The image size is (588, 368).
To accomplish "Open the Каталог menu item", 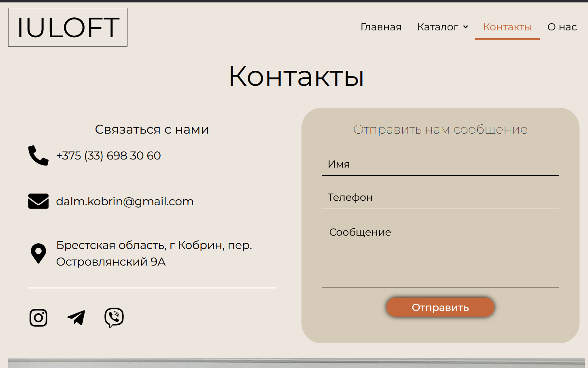I will 438,27.
